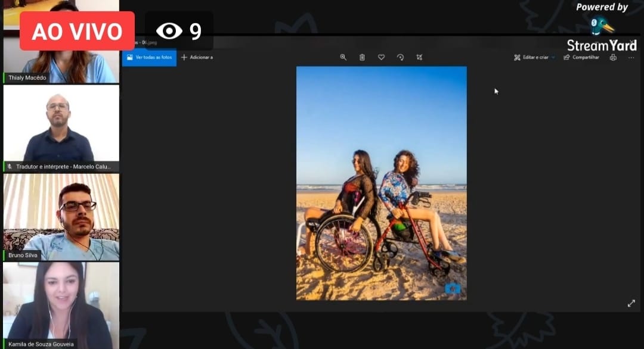Select Bruno Silva's video tile
This screenshot has height=349, width=644.
pyautogui.click(x=61, y=216)
